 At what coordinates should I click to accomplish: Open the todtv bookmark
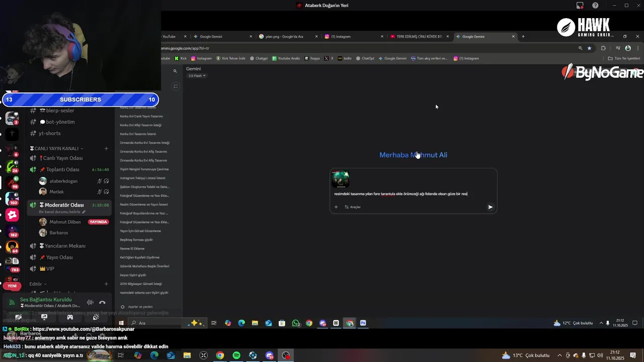click(x=345, y=58)
